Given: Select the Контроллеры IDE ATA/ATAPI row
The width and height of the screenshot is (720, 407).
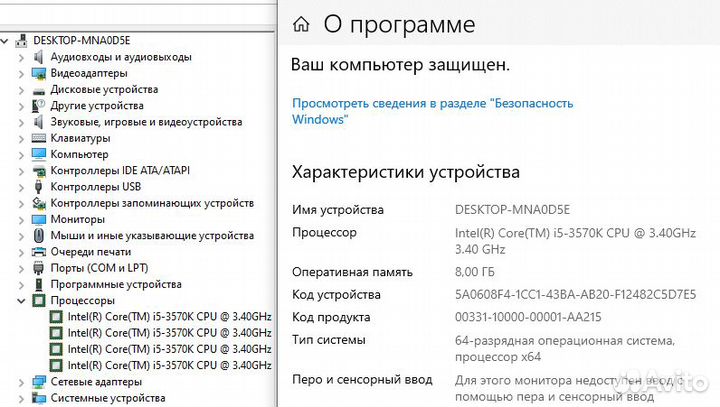Looking at the screenshot, I should [x=120, y=171].
